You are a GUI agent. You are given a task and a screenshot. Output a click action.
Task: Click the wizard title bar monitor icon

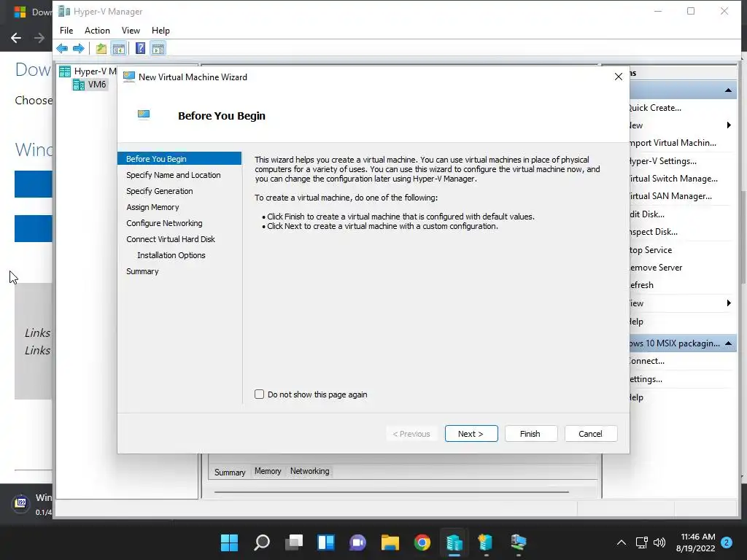tap(128, 77)
